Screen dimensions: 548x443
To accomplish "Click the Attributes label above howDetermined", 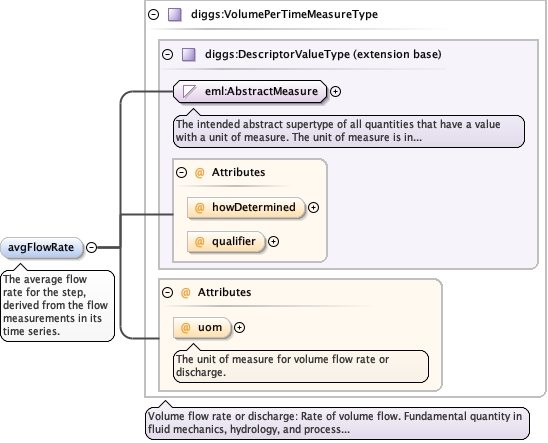I will 238,172.
